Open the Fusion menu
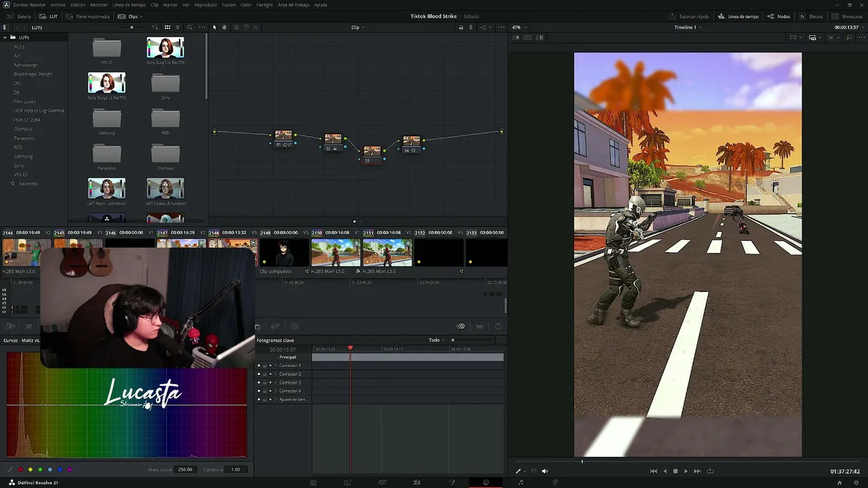Screen dimensions: 868x488 (229, 5)
